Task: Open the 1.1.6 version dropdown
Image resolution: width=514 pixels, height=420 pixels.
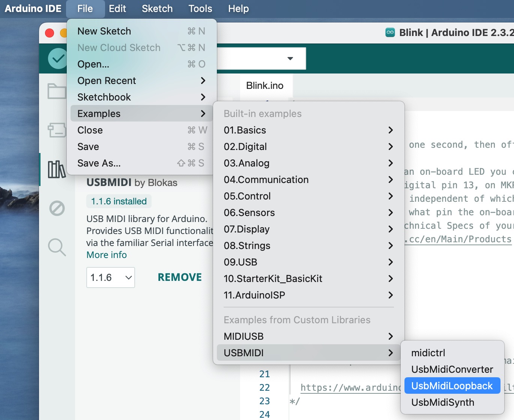Action: [111, 277]
